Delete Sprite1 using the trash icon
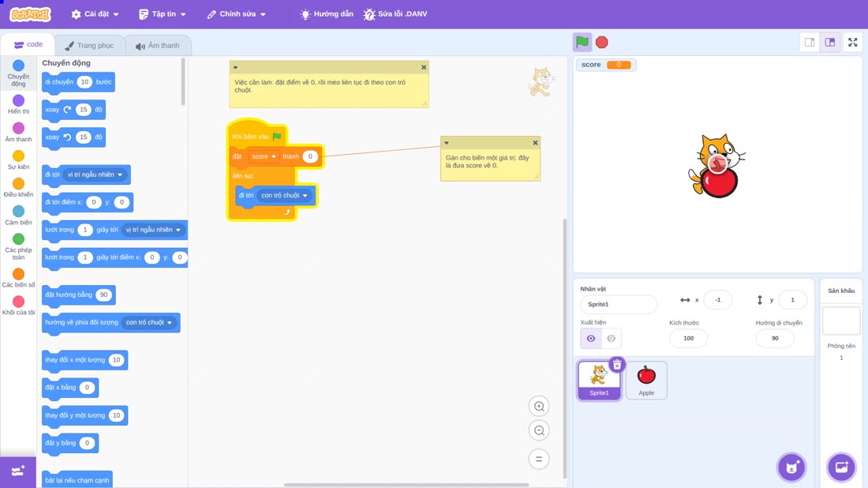This screenshot has height=488, width=868. (617, 365)
